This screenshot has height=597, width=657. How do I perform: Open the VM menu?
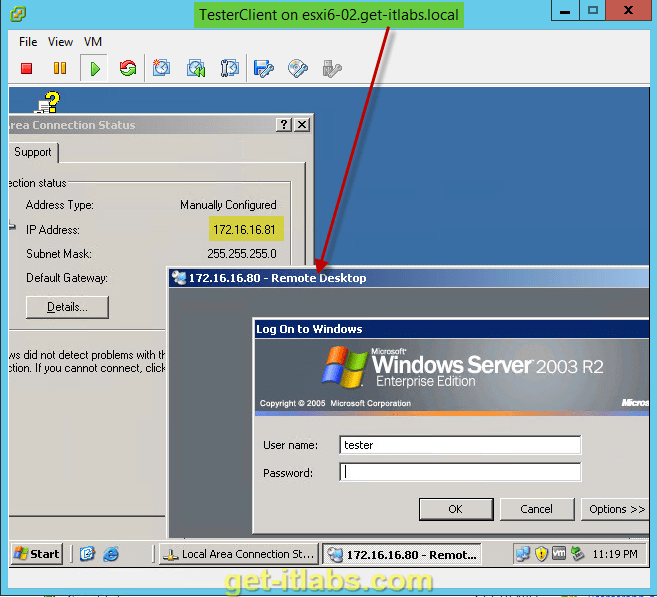tap(93, 42)
